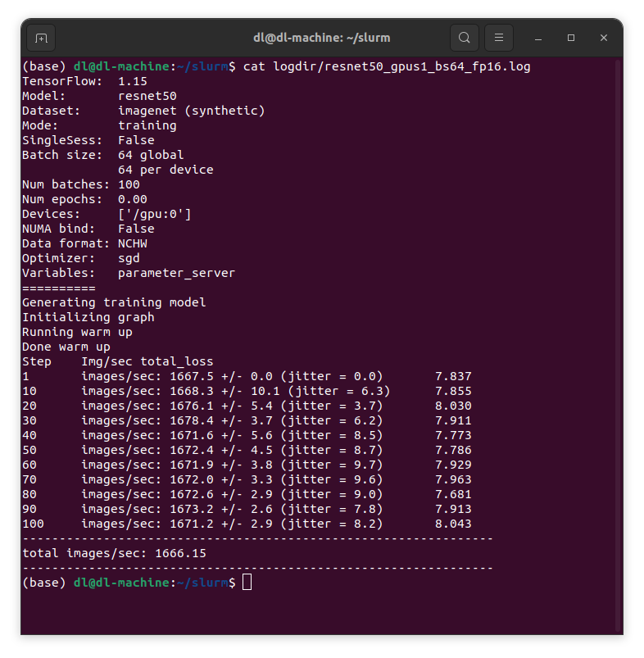644x658 pixels.
Task: Click the loss value 7.681
Action: click(x=454, y=494)
